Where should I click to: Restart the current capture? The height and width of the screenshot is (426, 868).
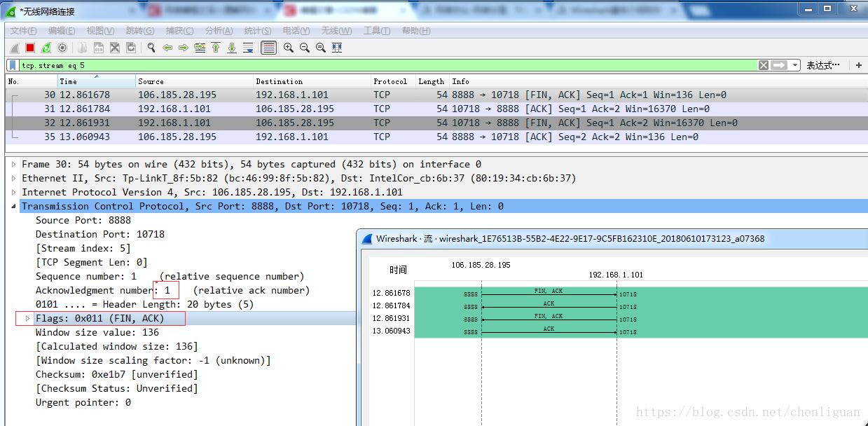(x=46, y=48)
